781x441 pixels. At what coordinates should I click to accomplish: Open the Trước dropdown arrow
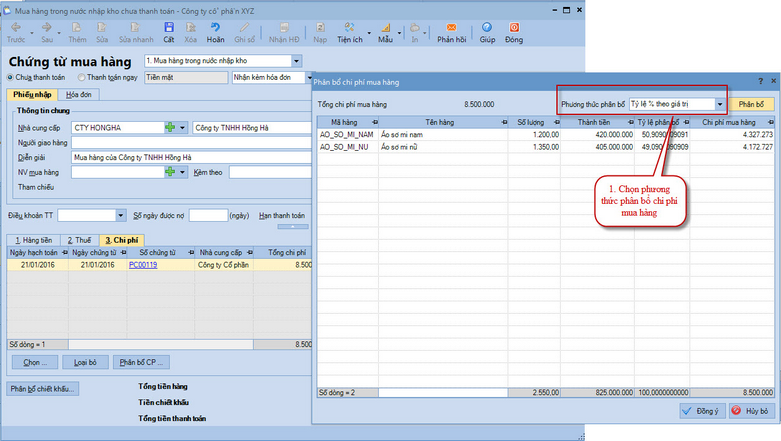tap(31, 33)
